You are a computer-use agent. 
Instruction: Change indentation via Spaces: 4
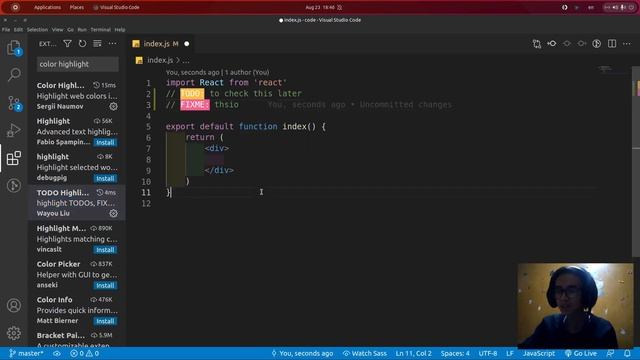tap(455, 353)
